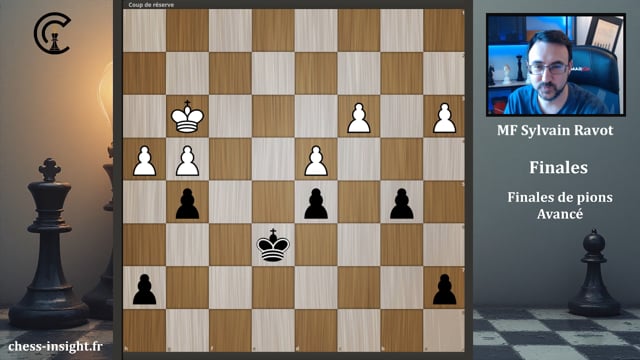
Task: Click the empty e5 square on the board
Action: [x=273, y=202]
